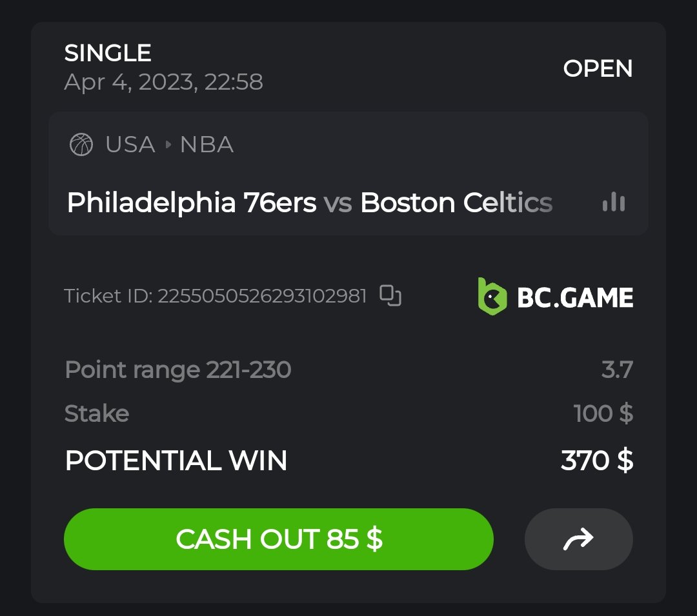Click the 370 $ potential win amount
Image resolution: width=697 pixels, height=616 pixels.
(596, 461)
